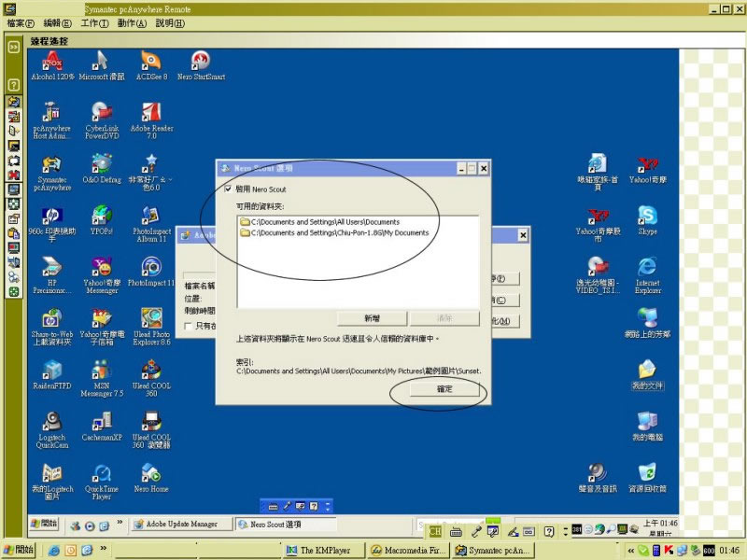Select the O&O Defrag desktop icon
Screen dimensions: 747x560
click(x=102, y=169)
